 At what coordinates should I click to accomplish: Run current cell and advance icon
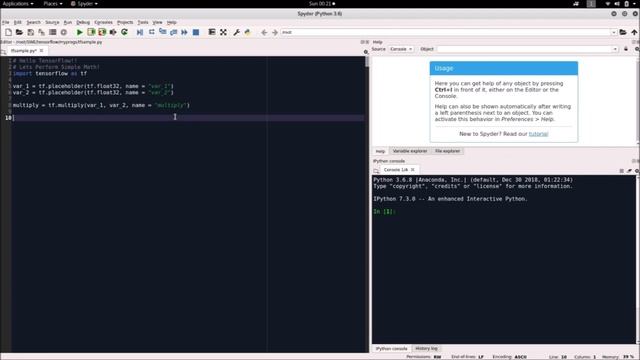[x=102, y=32]
